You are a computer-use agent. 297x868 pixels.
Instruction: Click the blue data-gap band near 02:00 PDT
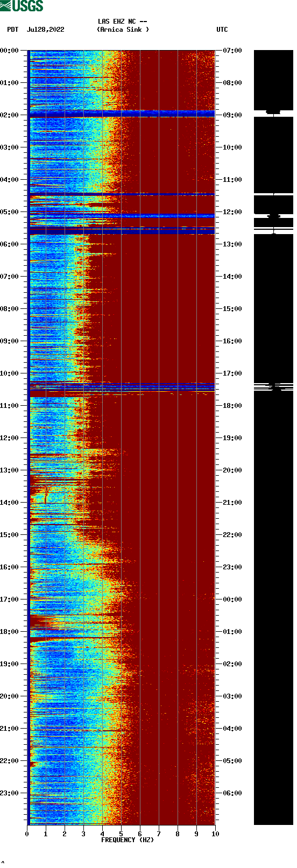tap(122, 114)
